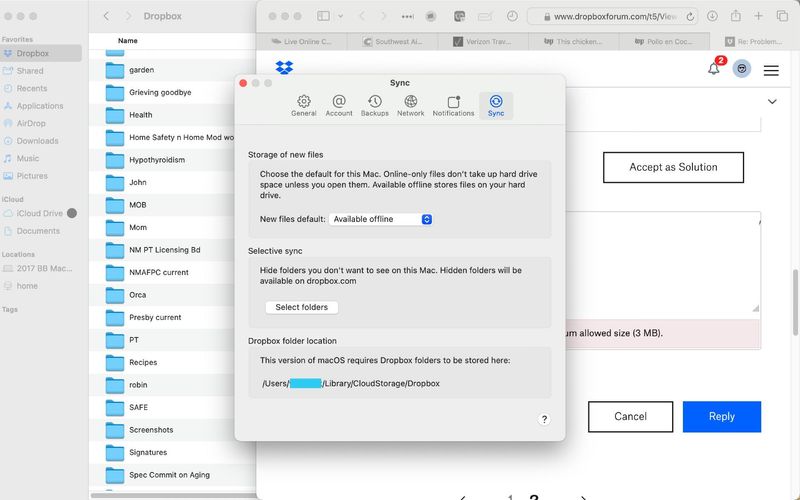Image resolution: width=800 pixels, height=500 pixels.
Task: Open a new tab with plus icon
Action: point(758,16)
